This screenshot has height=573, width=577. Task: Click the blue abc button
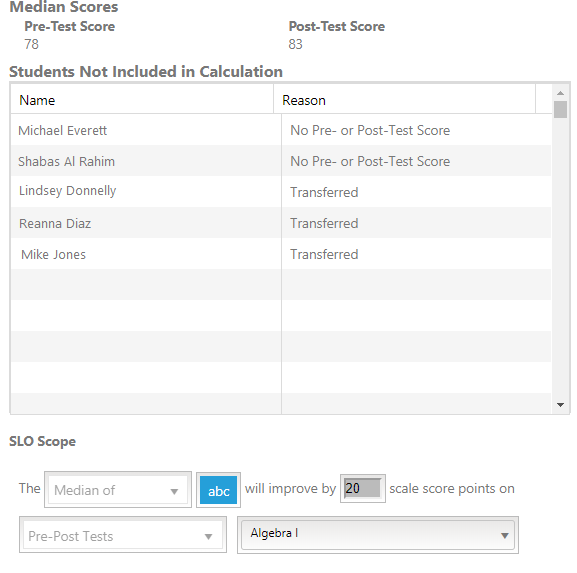(218, 490)
